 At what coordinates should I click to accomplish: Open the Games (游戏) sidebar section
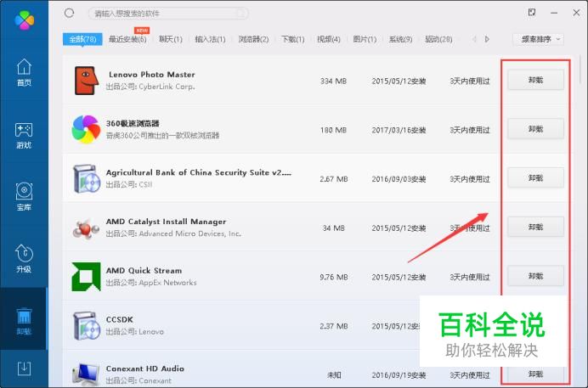[x=24, y=136]
